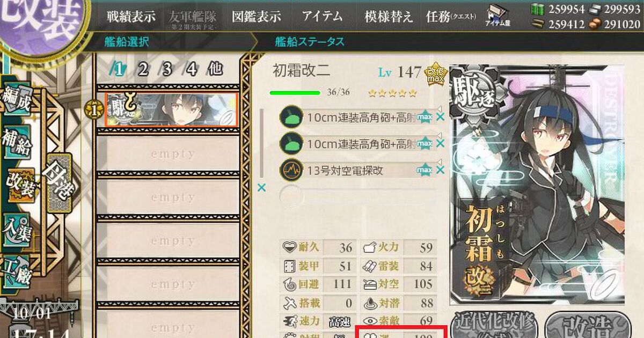This screenshot has height=338, width=644.
Task: Click the 近代化改修 modernization button
Action: [x=495, y=325]
